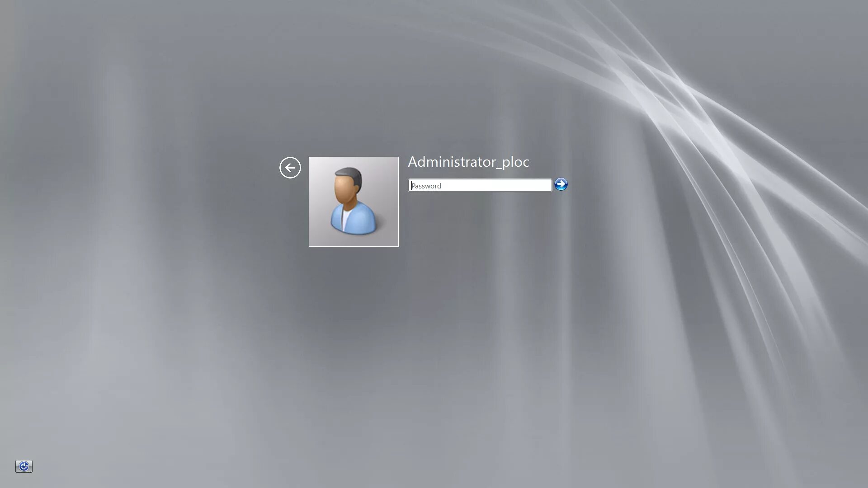The image size is (868, 488).
Task: Show accessibility options at bottom-left corner icon
Action: click(x=24, y=466)
